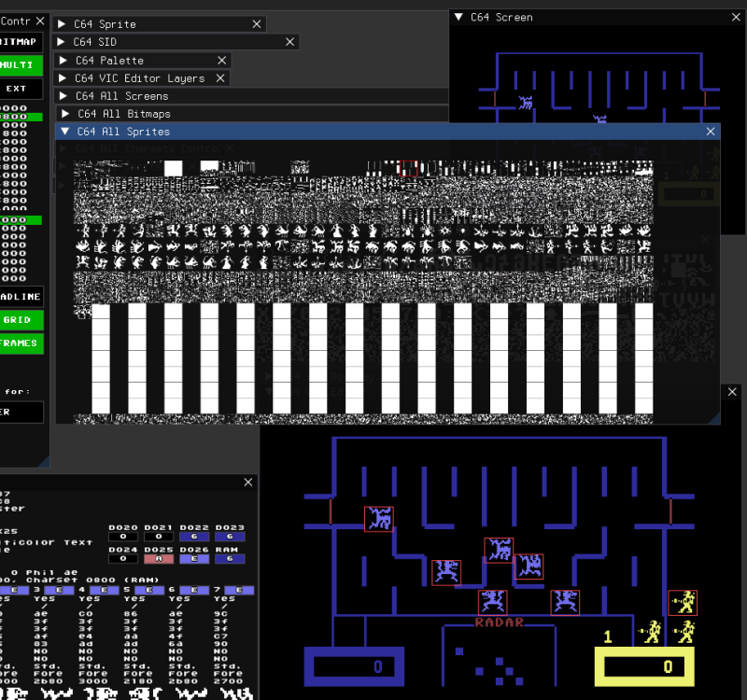Toggle the ADLINE button
The width and height of the screenshot is (747, 700).
tap(21, 297)
